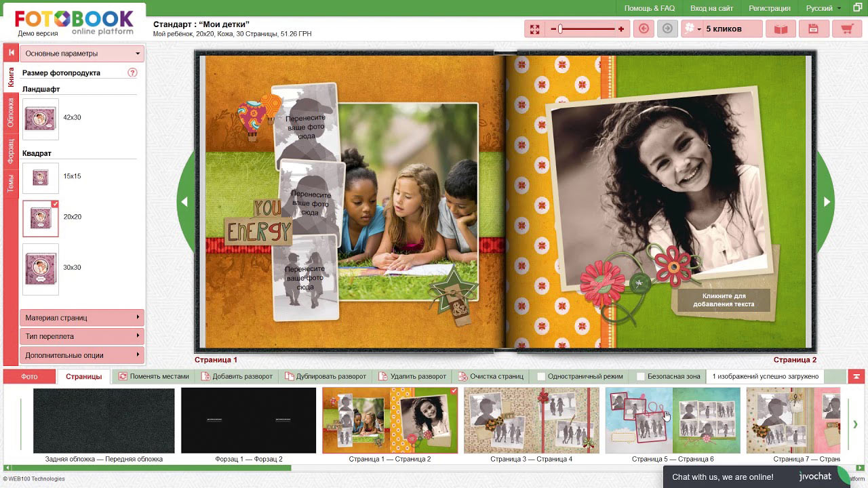Switch to the Фото tab

tap(29, 376)
